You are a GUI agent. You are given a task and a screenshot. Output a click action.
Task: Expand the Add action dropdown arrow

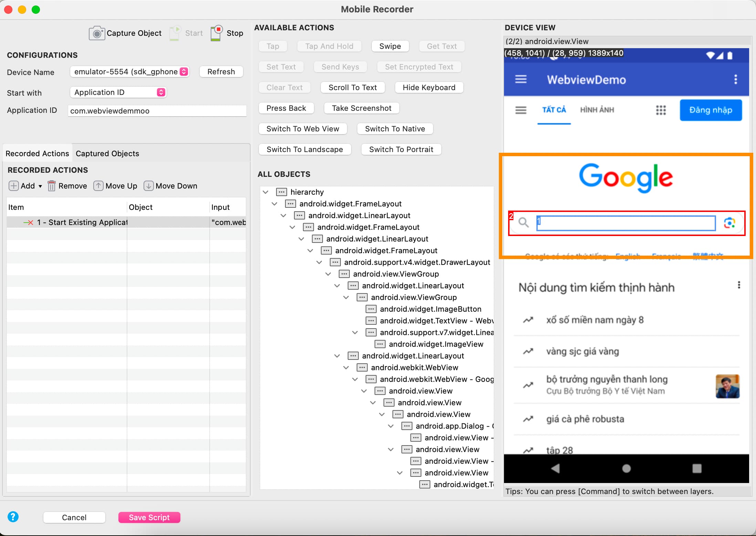tap(40, 186)
